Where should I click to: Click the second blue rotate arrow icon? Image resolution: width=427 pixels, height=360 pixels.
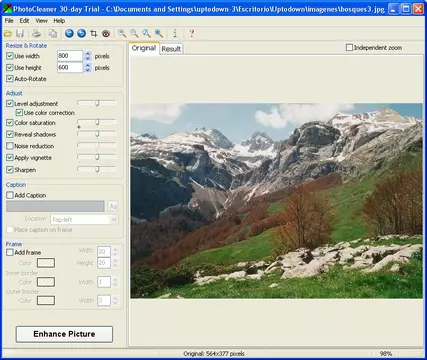[81, 33]
